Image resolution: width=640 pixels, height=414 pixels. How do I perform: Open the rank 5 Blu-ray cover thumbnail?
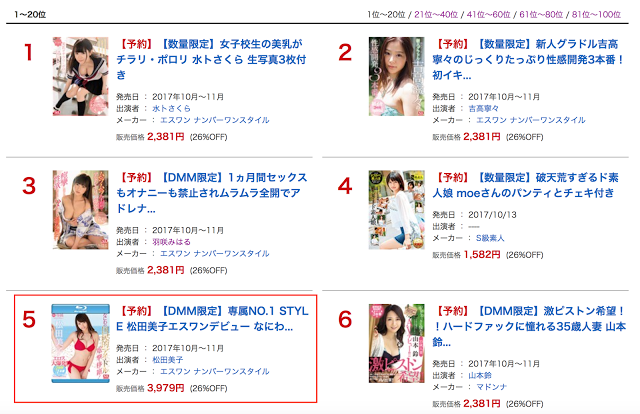click(x=80, y=343)
